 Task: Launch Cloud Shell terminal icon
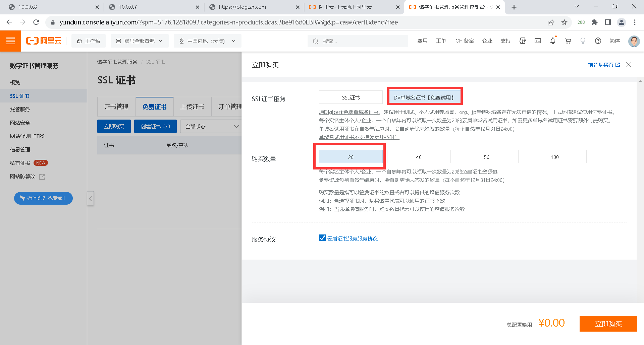pyautogui.click(x=538, y=41)
